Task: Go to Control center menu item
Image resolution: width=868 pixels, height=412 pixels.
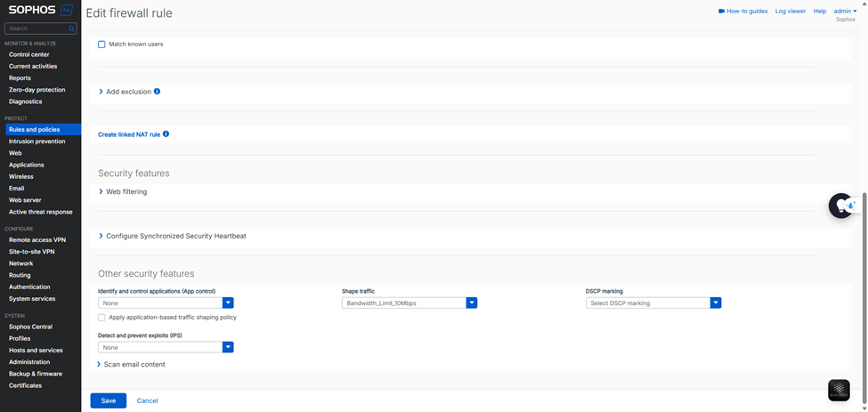Action: point(29,54)
